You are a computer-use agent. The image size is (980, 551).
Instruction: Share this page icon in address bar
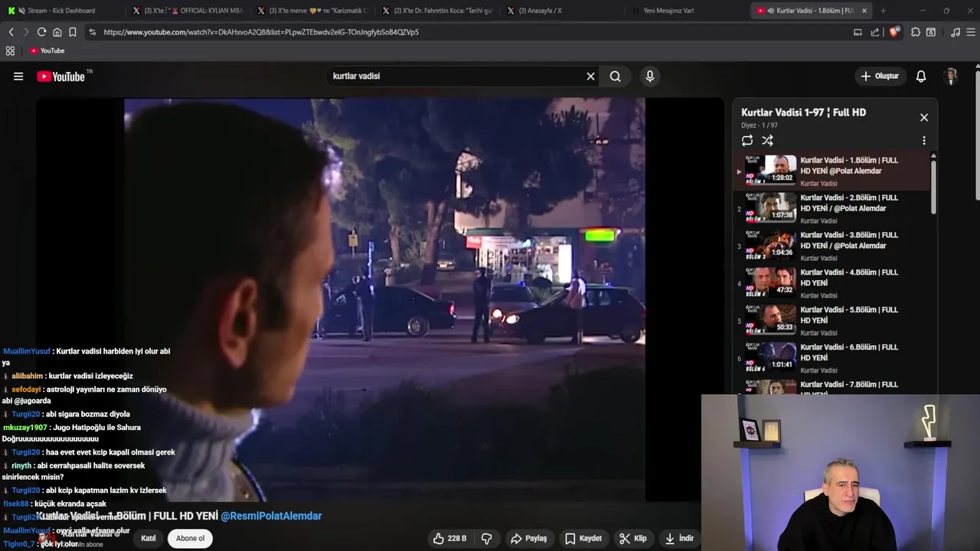(875, 32)
